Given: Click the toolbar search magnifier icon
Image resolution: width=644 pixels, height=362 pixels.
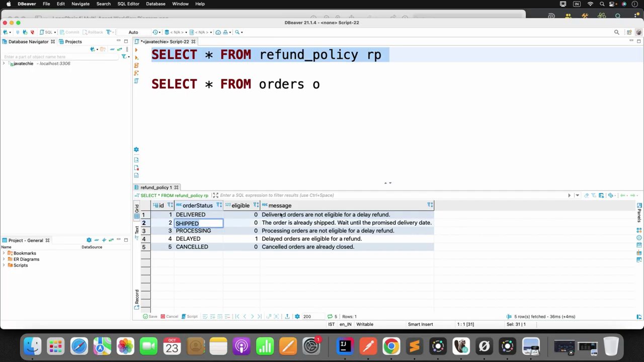Looking at the screenshot, I should 237,32.
